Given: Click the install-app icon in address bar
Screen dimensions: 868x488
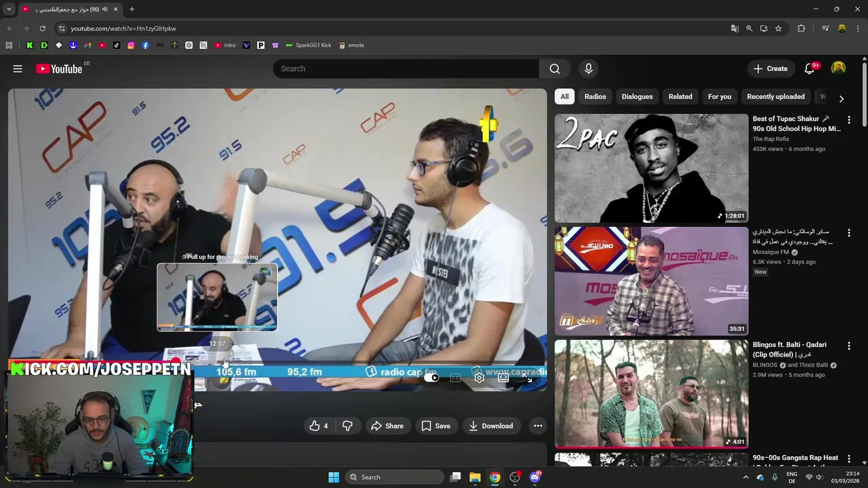Looking at the screenshot, I should (764, 28).
